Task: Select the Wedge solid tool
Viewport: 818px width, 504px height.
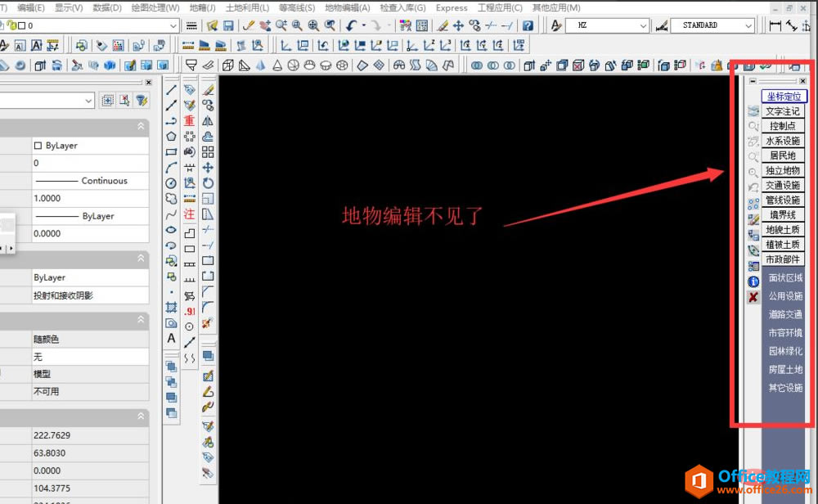Action: 244,65
